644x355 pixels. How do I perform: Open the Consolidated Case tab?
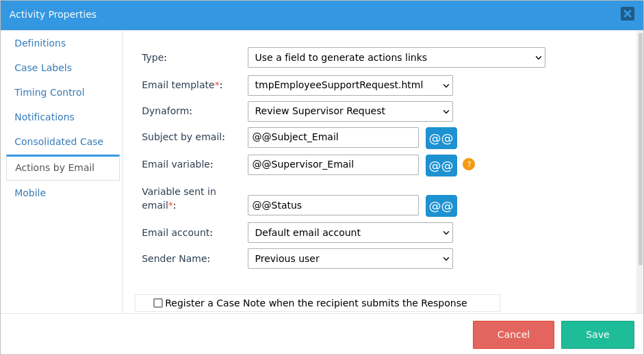(x=59, y=142)
